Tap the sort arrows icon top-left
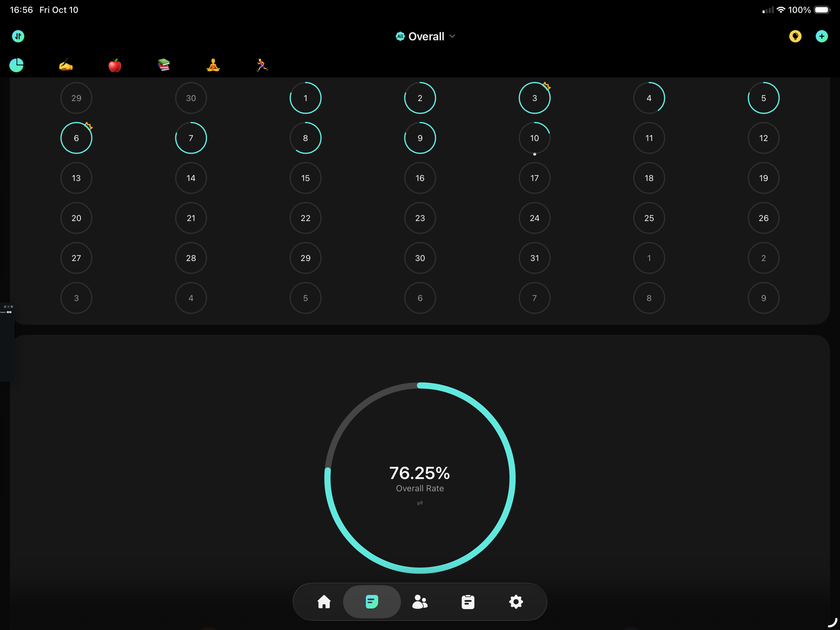840x630 pixels. (18, 36)
